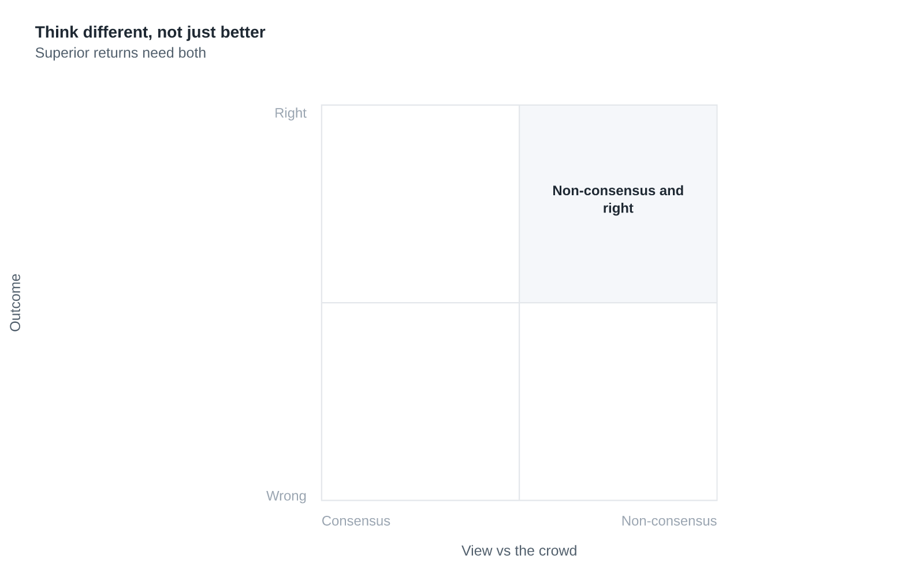Click the horizontal divider between the right quadrants
Image resolution: width=901 pixels, height=588 pixels.
pos(618,303)
